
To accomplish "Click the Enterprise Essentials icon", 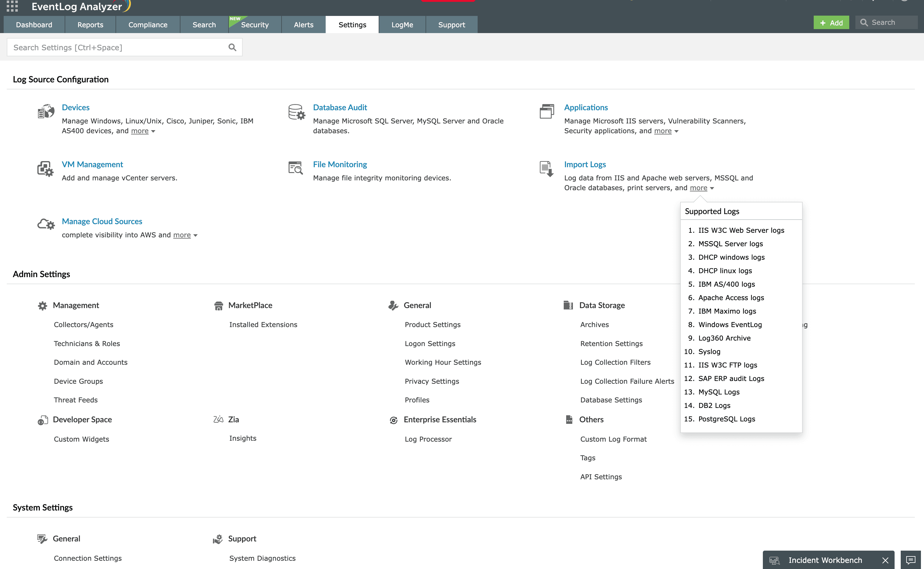I will pos(393,420).
